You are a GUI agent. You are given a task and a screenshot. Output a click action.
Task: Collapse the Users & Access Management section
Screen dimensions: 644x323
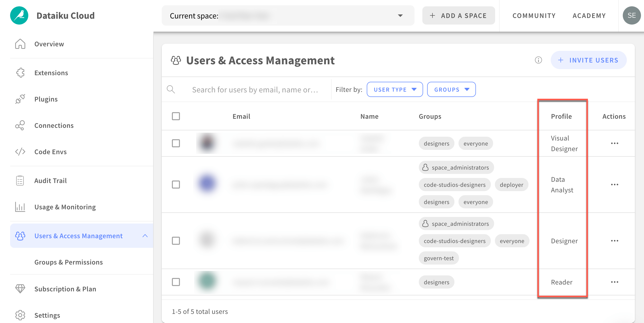pos(145,236)
